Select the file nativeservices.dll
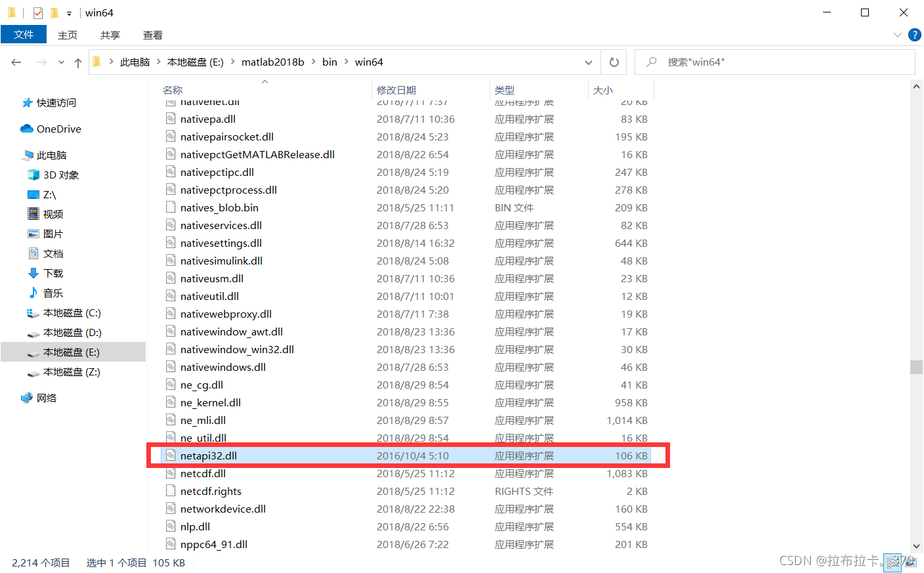 click(x=221, y=225)
